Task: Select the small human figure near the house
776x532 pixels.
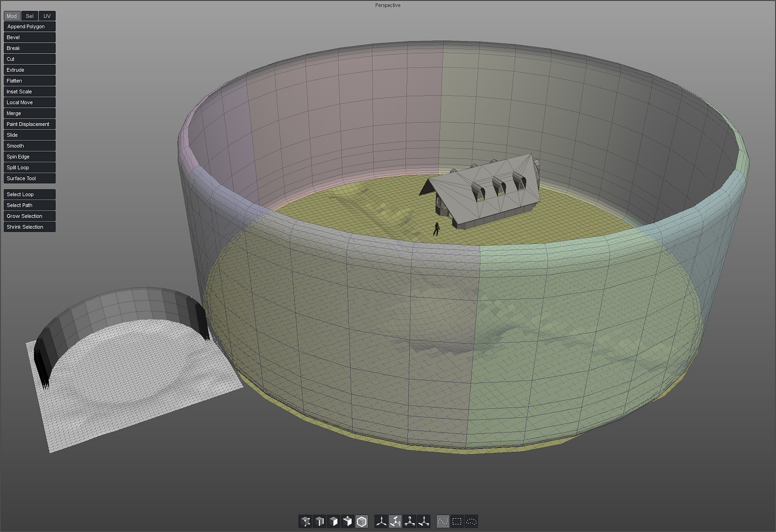Action: point(436,229)
